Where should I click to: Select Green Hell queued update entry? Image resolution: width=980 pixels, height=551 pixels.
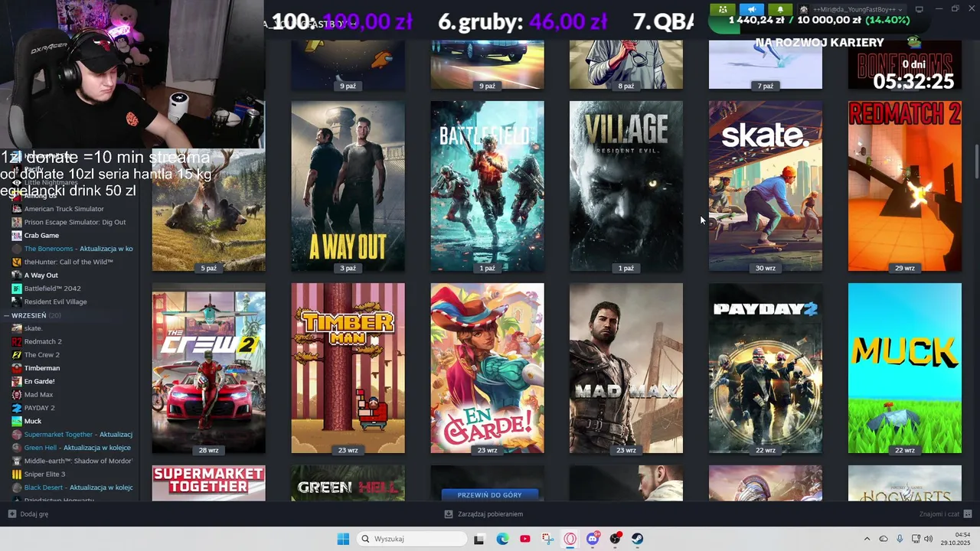point(71,448)
